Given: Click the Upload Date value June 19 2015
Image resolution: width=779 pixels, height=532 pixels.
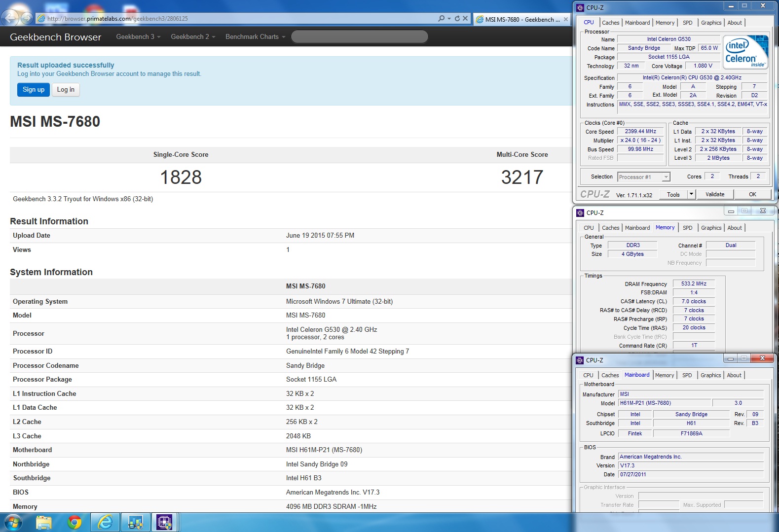Looking at the screenshot, I should click(320, 235).
